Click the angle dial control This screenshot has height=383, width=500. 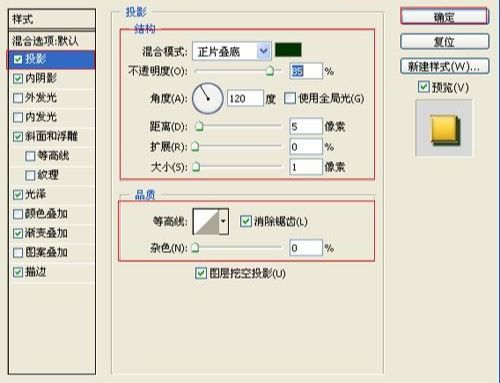coord(207,98)
